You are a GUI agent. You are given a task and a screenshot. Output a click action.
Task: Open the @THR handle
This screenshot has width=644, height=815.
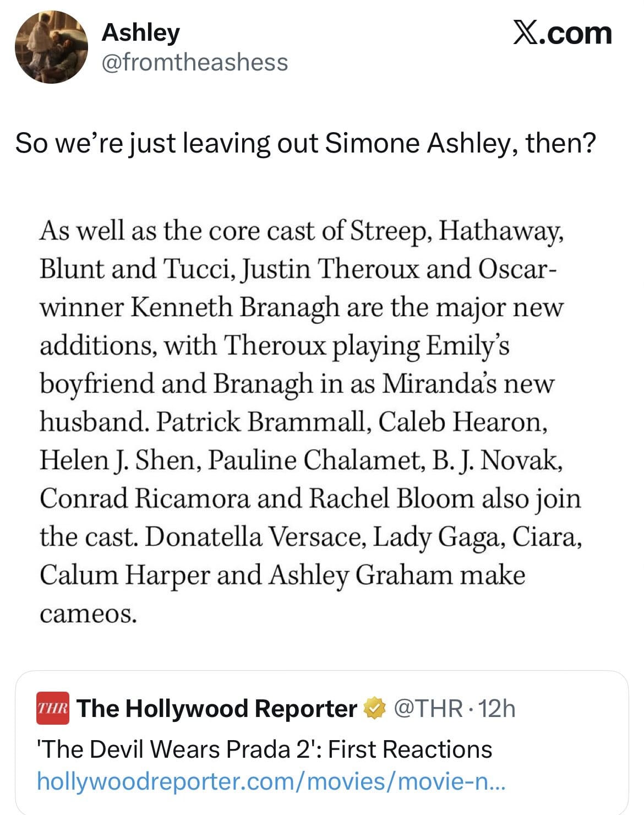[x=428, y=708]
